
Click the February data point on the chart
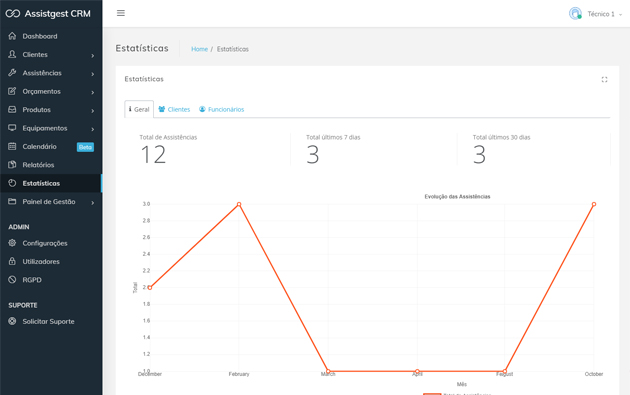239,204
